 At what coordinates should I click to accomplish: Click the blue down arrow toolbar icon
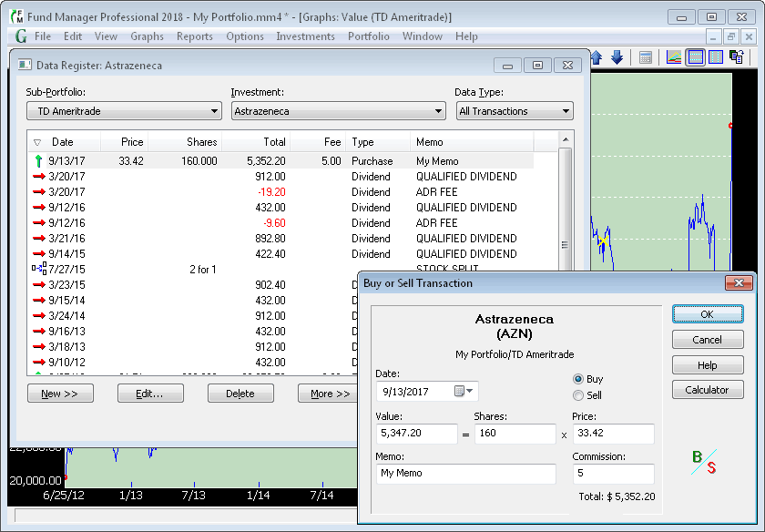click(x=617, y=57)
